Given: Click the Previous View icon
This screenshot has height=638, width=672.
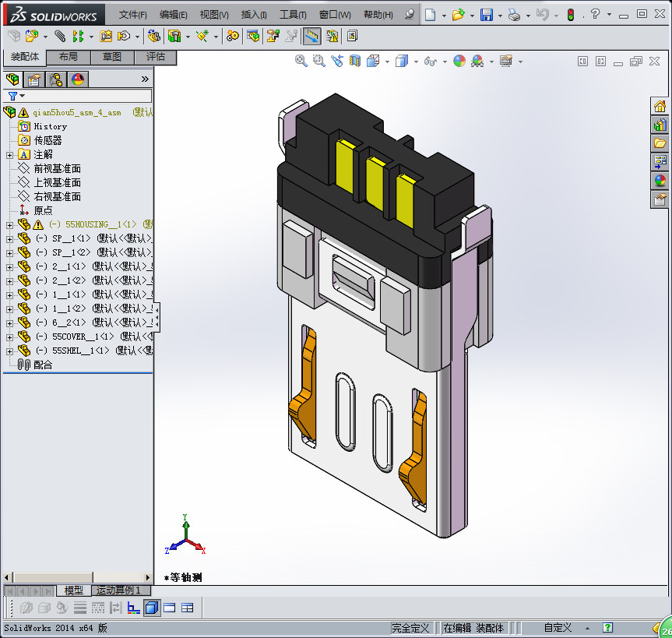Looking at the screenshot, I should click(337, 62).
